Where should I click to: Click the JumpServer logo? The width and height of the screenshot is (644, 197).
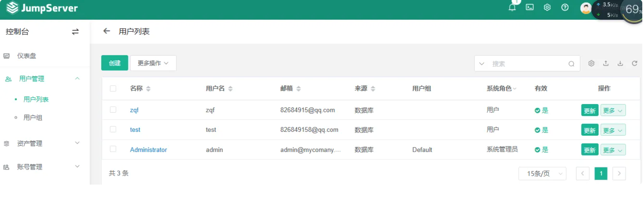tap(42, 8)
